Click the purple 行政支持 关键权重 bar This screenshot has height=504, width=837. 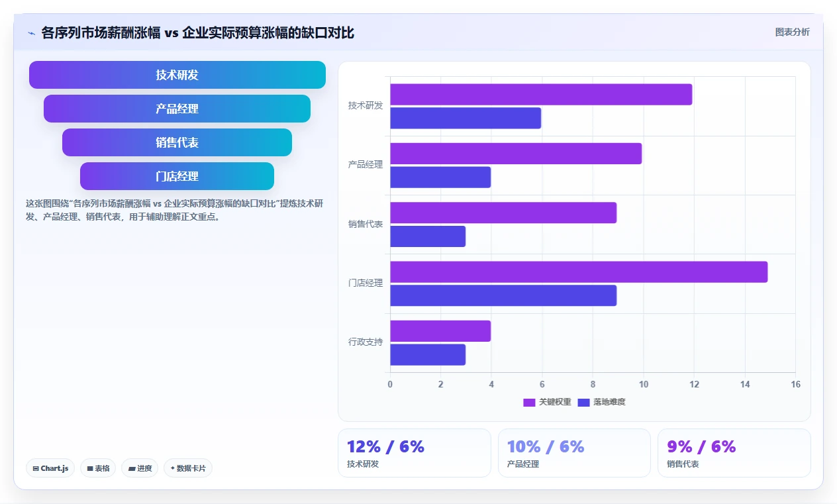coord(440,331)
